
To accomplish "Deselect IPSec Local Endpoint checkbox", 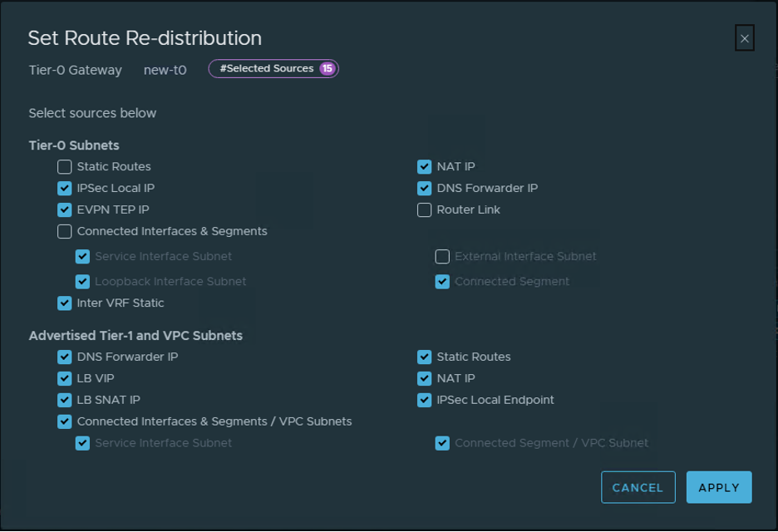I will tap(425, 401).
